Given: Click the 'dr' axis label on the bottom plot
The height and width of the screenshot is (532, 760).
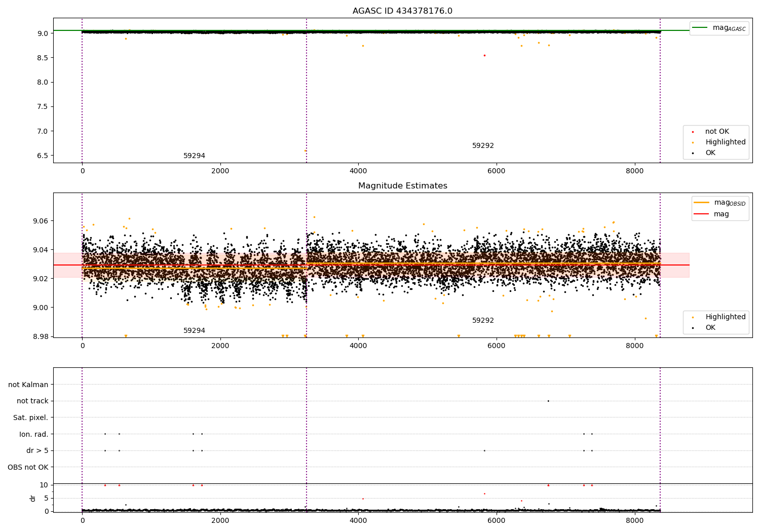Looking at the screenshot, I should [x=33, y=498].
